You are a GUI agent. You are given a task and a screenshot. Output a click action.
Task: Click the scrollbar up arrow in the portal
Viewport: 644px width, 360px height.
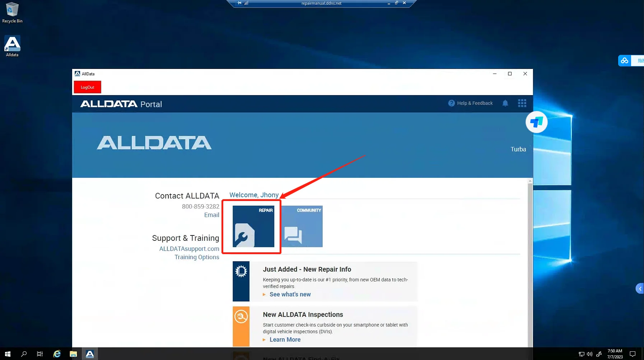point(530,181)
